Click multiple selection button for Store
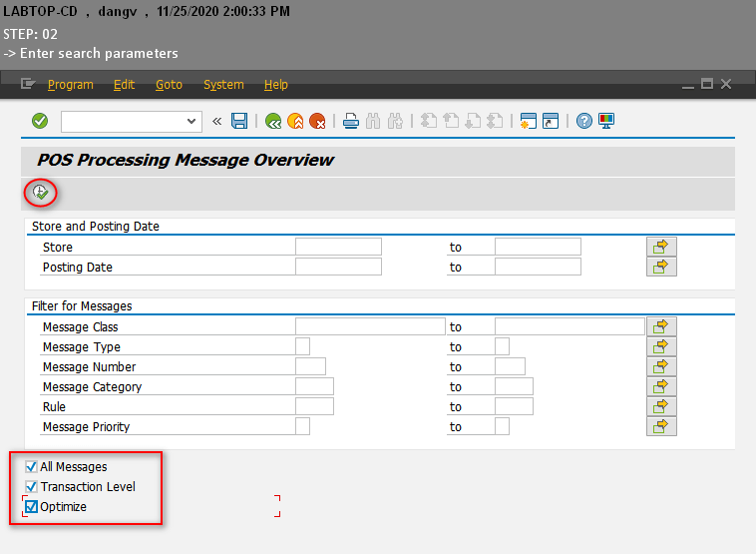Image resolution: width=756 pixels, height=554 pixels. tap(661, 247)
